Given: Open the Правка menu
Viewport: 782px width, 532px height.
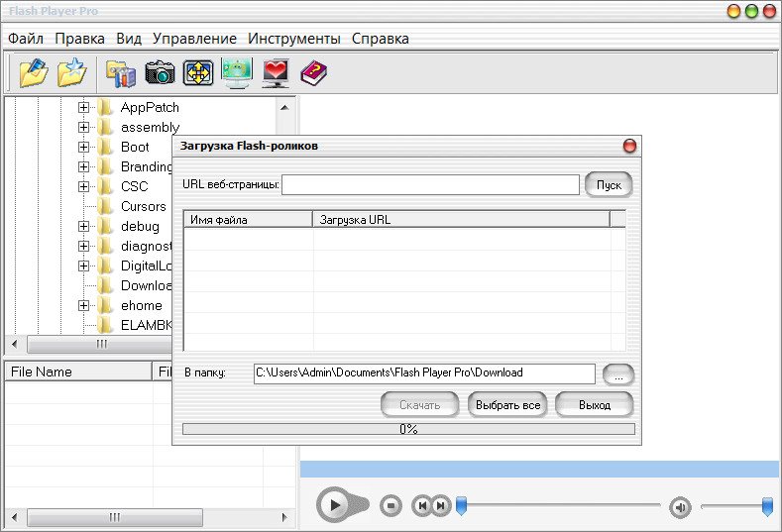Looking at the screenshot, I should click(80, 39).
